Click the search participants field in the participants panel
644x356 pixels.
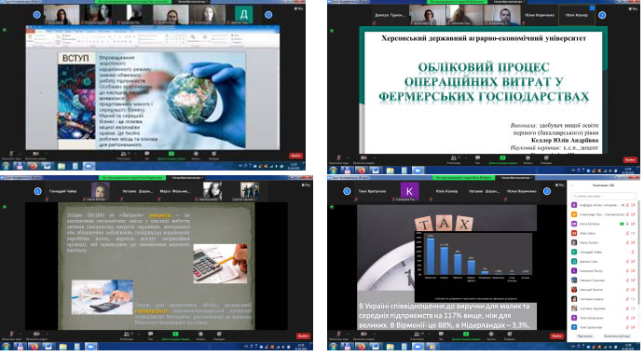coord(604,197)
